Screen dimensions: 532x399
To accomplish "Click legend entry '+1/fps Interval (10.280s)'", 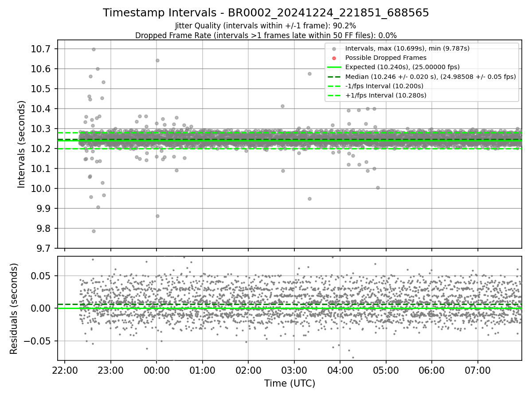I will (386, 95).
